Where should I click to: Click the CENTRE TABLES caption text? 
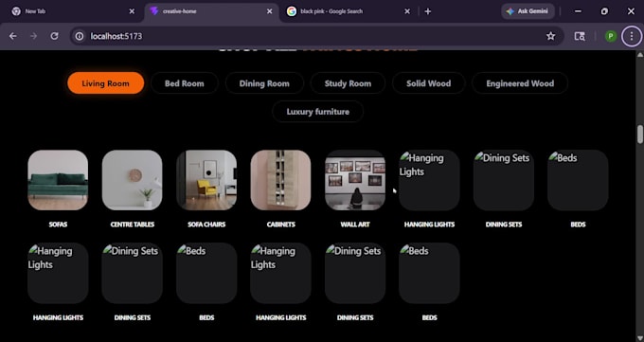133,225
